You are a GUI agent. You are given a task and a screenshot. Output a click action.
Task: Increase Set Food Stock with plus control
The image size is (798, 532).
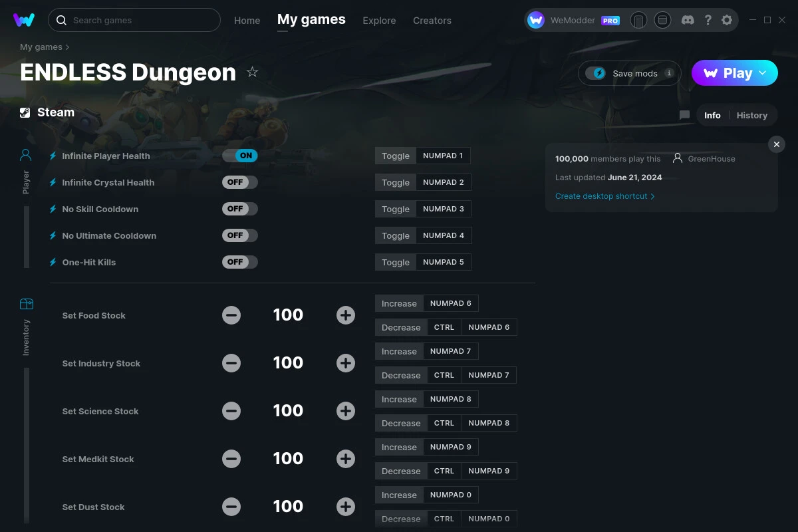346,315
